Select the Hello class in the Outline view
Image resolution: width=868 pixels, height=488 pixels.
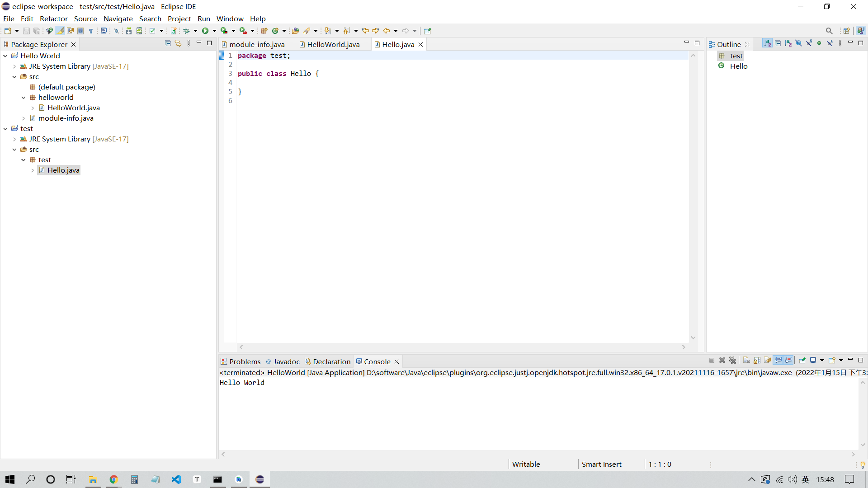(x=739, y=66)
